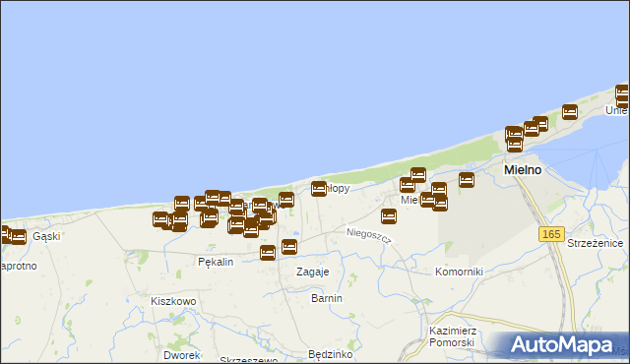
Task: Click the Mielno town label
Action: (x=523, y=170)
